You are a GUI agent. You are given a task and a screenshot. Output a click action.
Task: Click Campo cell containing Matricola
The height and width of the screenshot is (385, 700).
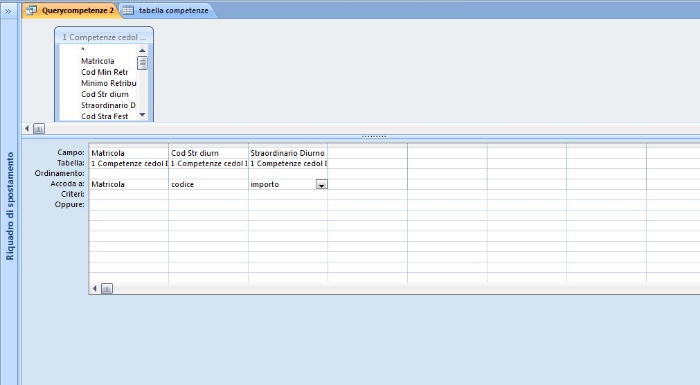click(129, 153)
